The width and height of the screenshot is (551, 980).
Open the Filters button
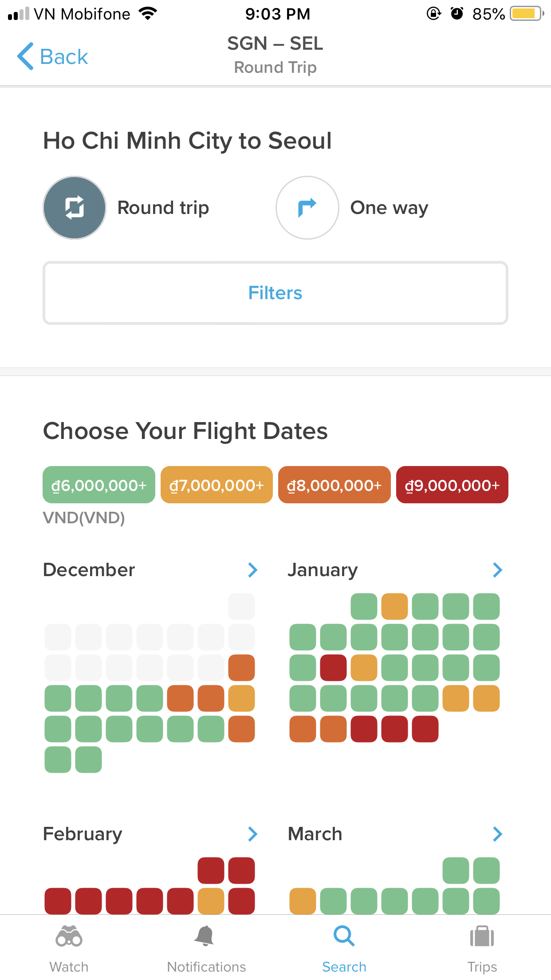[x=275, y=293]
